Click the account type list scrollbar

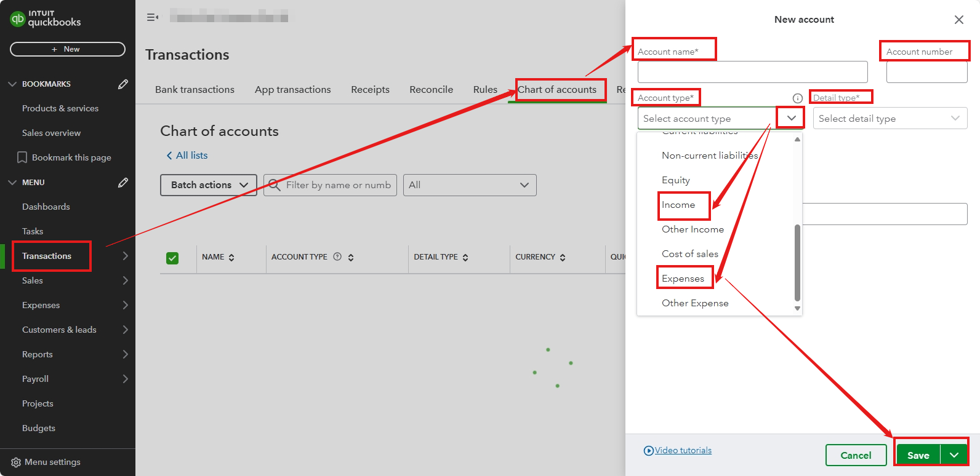coord(797,263)
